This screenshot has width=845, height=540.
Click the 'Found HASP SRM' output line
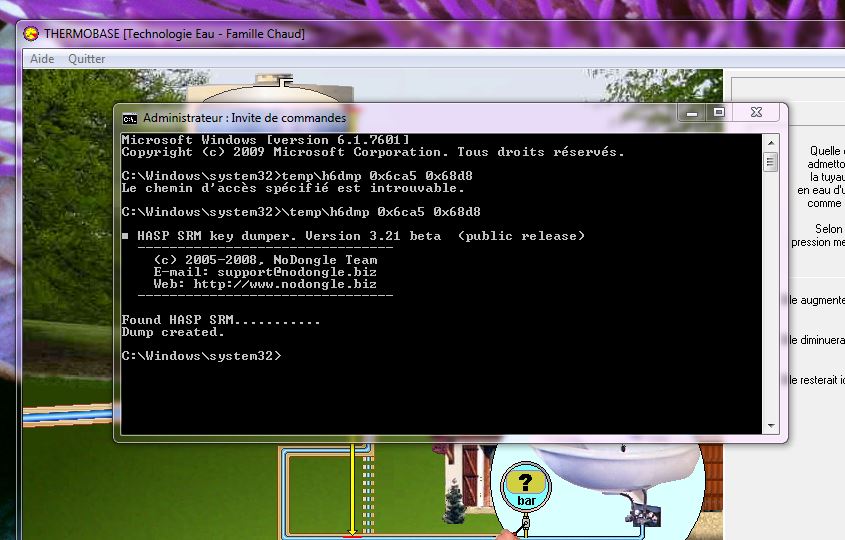[x=220, y=320]
